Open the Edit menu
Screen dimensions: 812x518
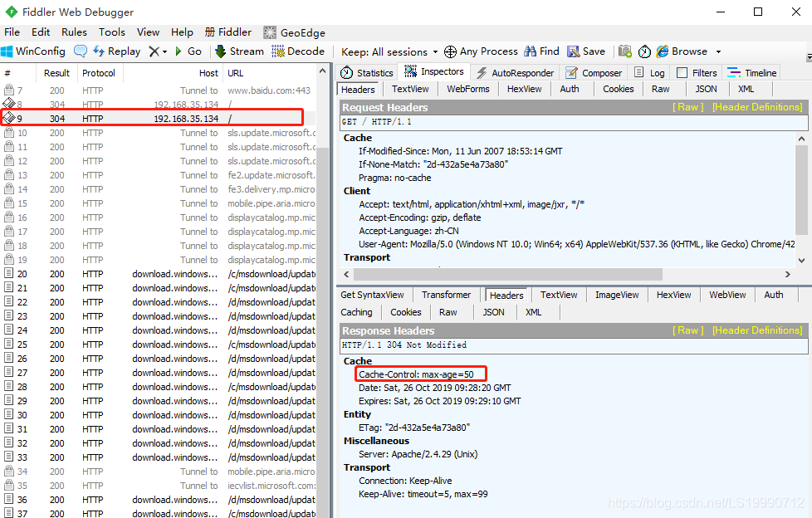(41, 32)
